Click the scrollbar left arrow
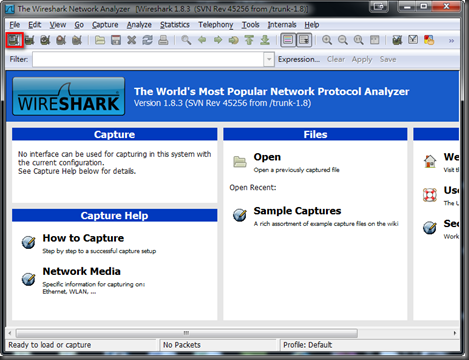 [10, 333]
